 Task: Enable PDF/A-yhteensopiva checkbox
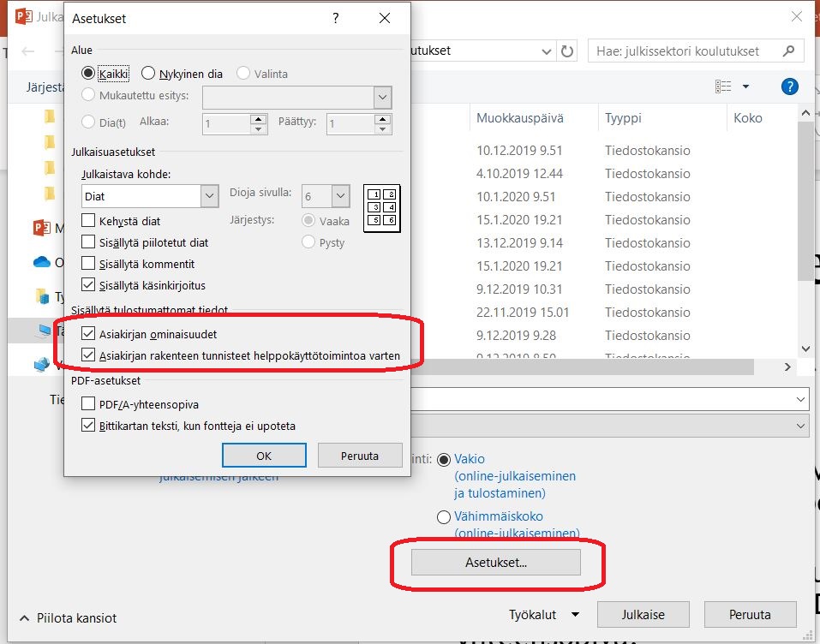[x=88, y=403]
